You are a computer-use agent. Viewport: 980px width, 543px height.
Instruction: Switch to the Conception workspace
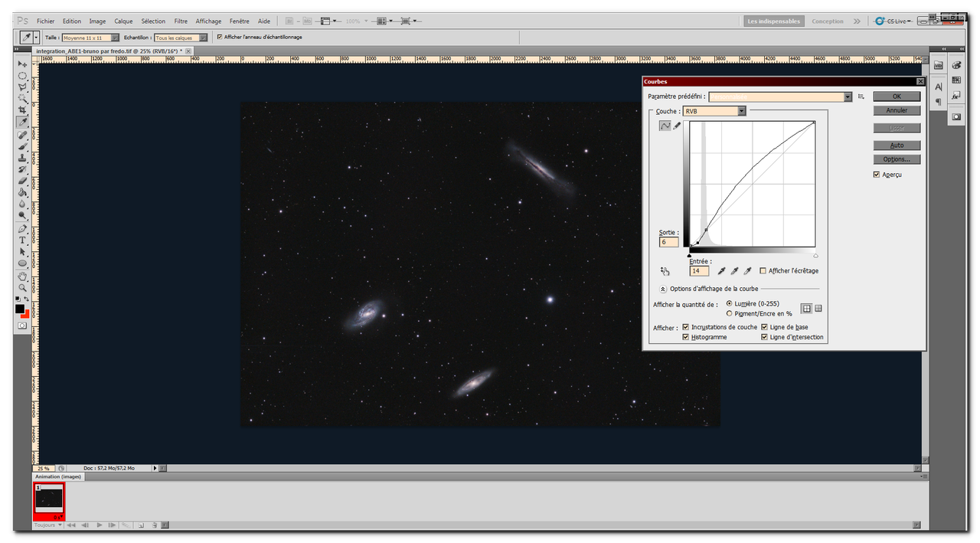(x=828, y=21)
